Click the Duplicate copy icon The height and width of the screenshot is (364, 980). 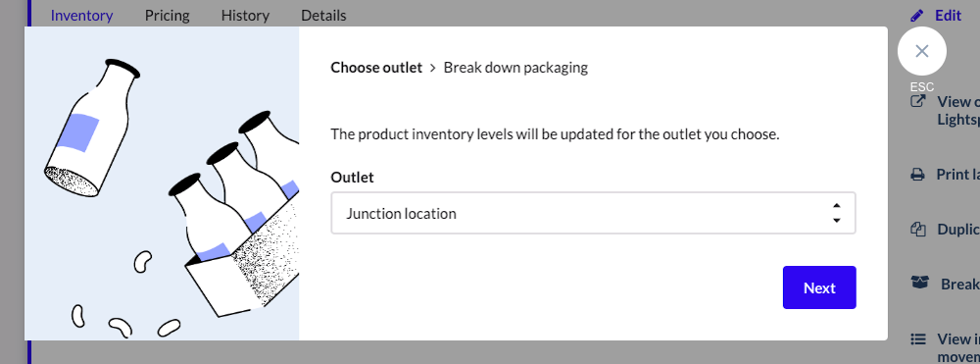[917, 229]
